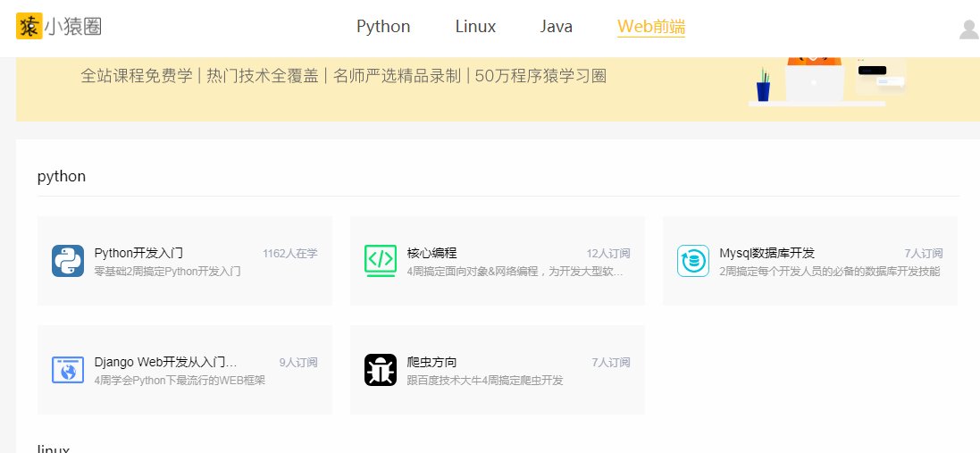Click the Mysql数据库开发 database icon
Screen dimensions: 980x453
[x=693, y=261]
